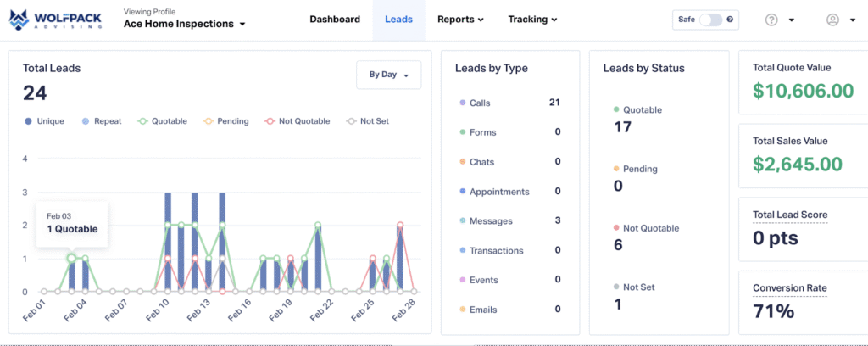The image size is (868, 346).
Task: Toggle the Safe mode switch
Action: pyautogui.click(x=711, y=20)
